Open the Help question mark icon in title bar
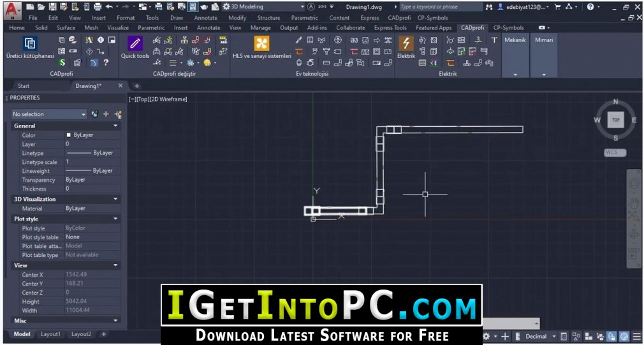Screen dimensions: 644x345 pos(590,7)
